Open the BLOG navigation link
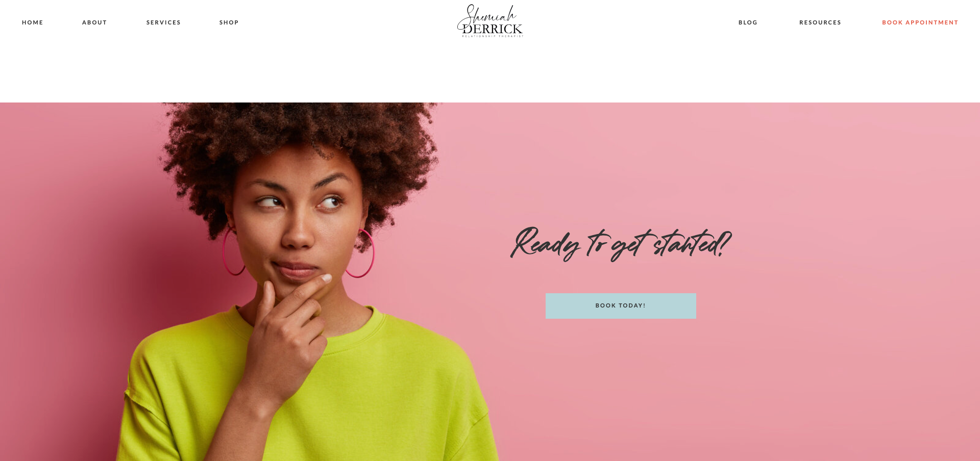The image size is (980, 461). click(x=748, y=22)
